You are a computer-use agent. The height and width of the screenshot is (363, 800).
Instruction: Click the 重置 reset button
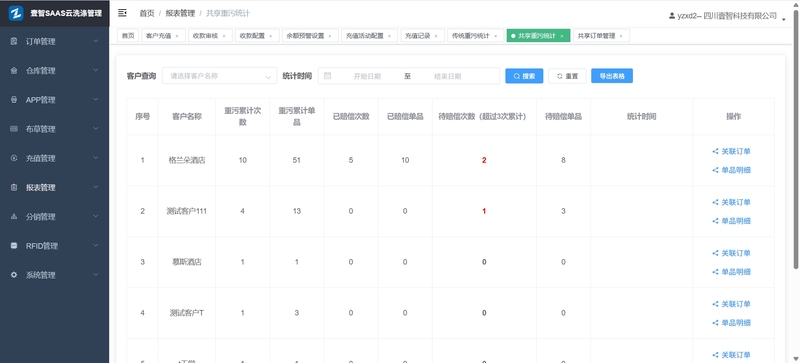pyautogui.click(x=567, y=76)
